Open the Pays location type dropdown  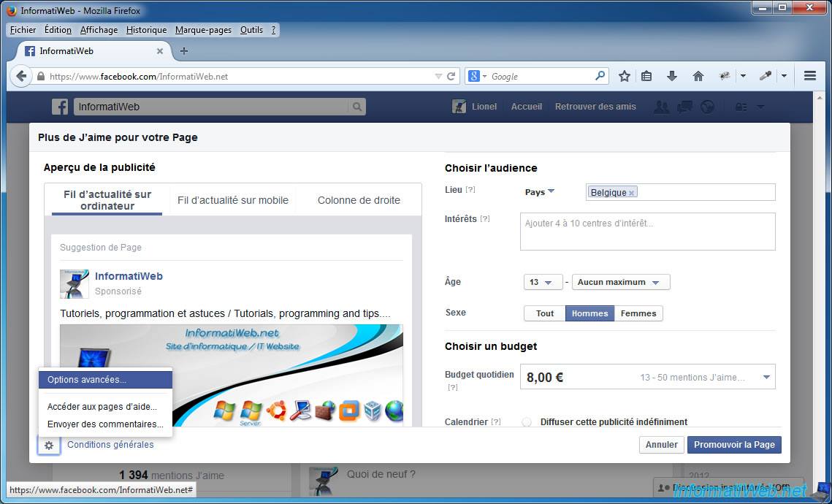[x=540, y=192]
